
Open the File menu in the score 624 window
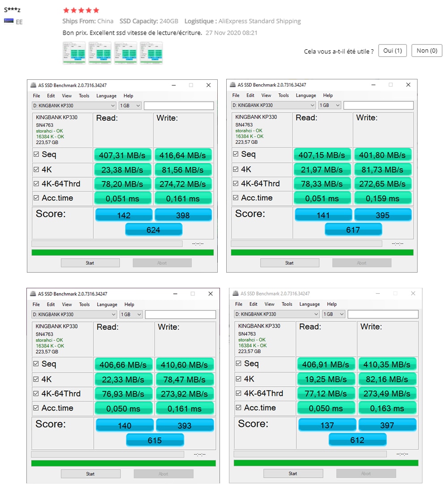[37, 96]
